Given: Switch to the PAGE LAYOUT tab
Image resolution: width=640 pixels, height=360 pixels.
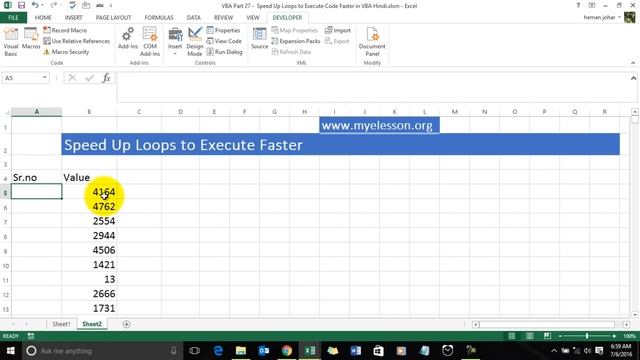Looking at the screenshot, I should pos(113,18).
